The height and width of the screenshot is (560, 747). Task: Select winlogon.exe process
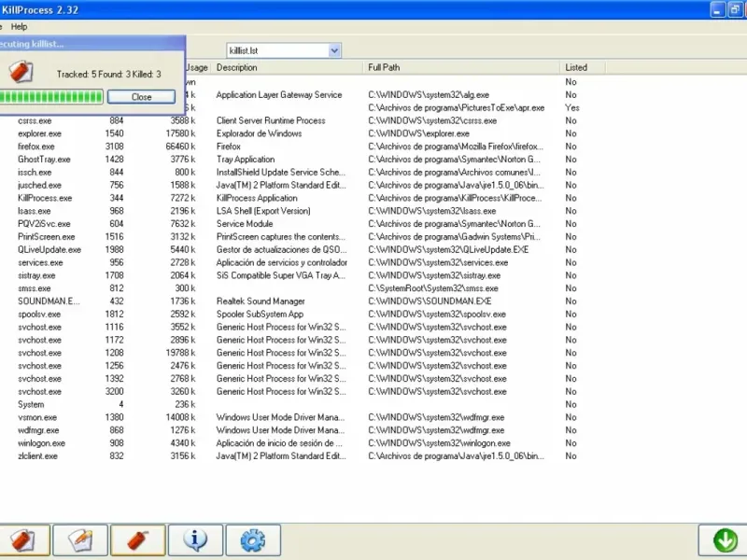coord(41,442)
